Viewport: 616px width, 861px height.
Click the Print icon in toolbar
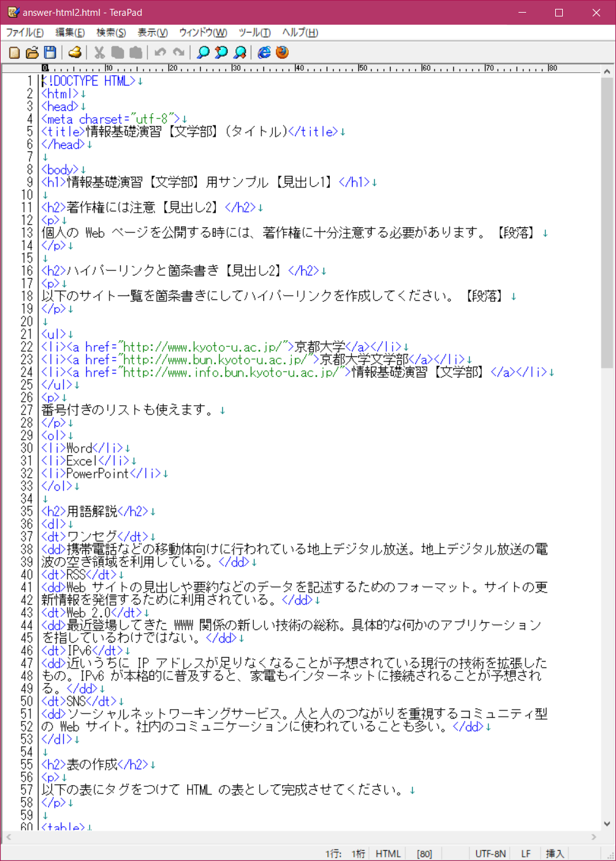(x=75, y=53)
